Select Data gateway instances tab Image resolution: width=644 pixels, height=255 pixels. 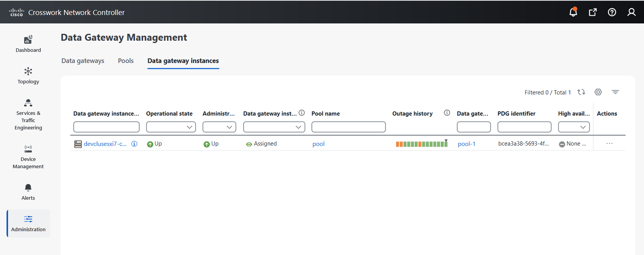click(183, 61)
